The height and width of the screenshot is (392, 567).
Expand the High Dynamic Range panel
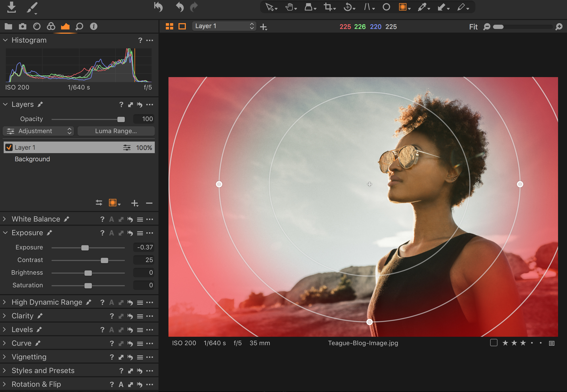(x=4, y=302)
